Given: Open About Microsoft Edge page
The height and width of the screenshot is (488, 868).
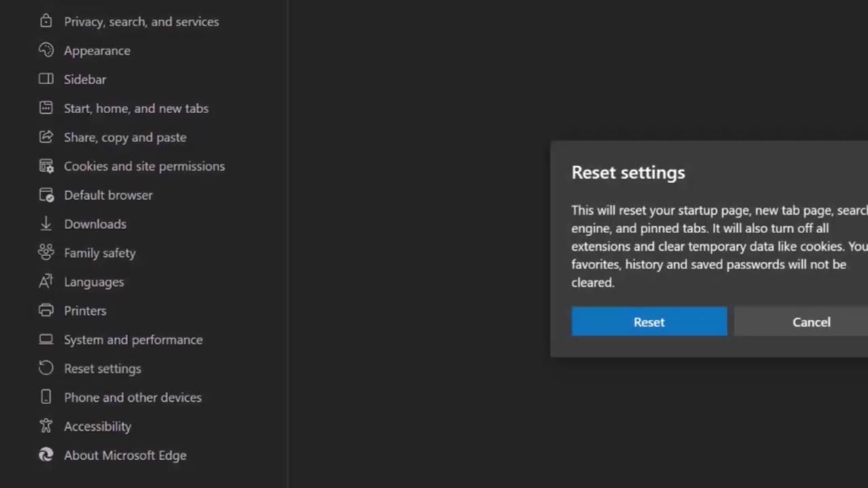Looking at the screenshot, I should [x=125, y=455].
